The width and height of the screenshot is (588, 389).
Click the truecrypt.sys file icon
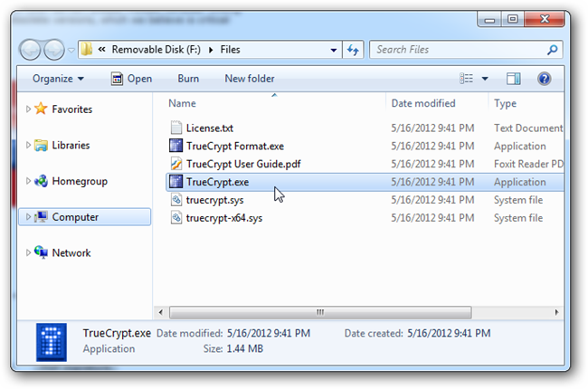[175, 200]
